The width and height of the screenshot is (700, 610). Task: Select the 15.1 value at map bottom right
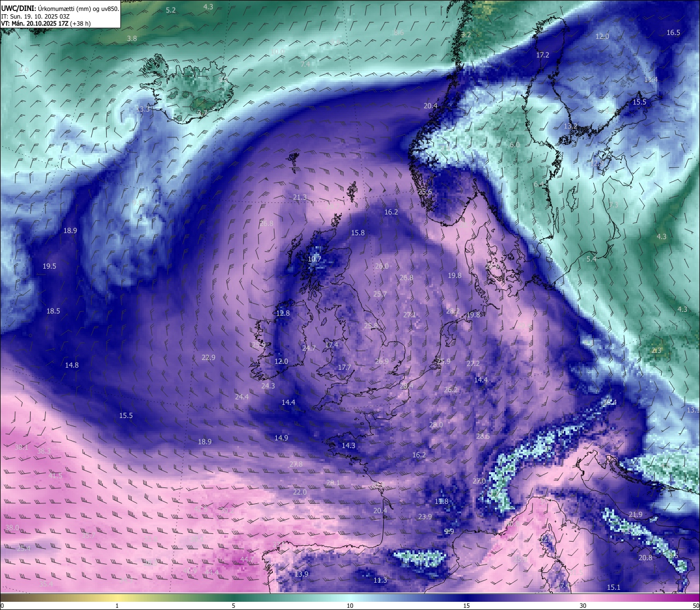pyautogui.click(x=614, y=587)
